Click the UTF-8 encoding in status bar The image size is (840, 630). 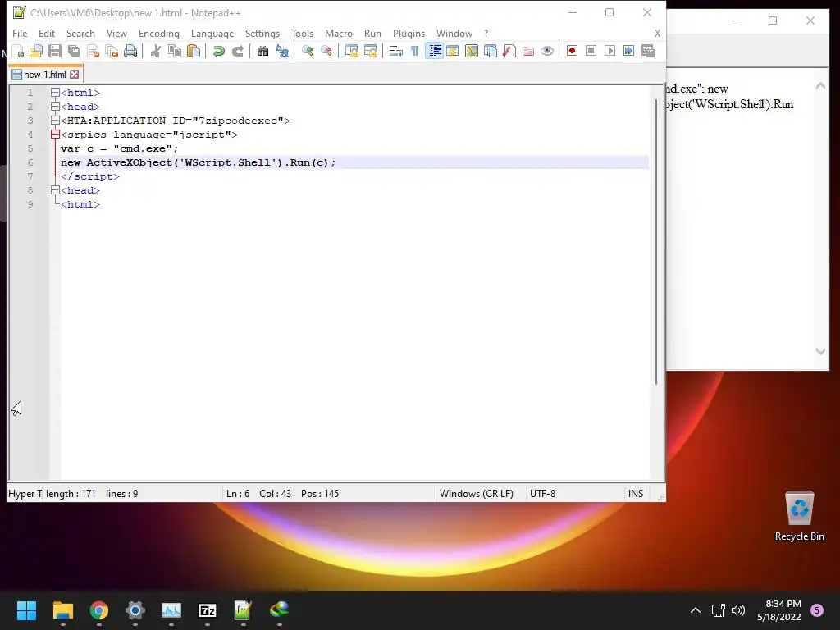tap(542, 493)
